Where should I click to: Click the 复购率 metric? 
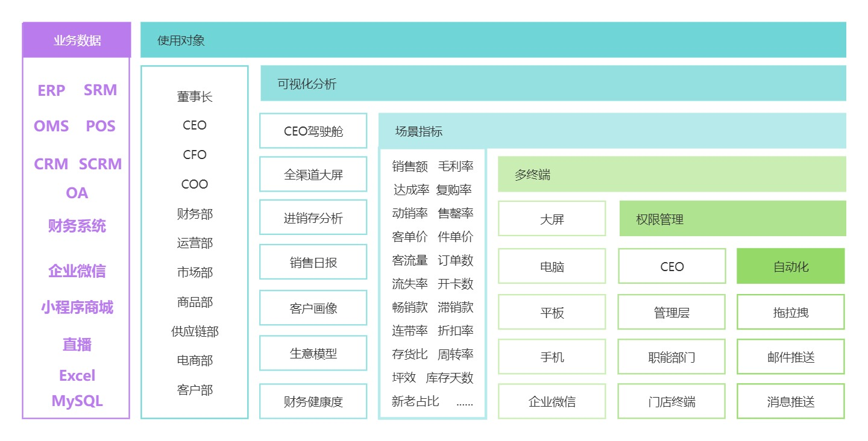pyautogui.click(x=454, y=190)
